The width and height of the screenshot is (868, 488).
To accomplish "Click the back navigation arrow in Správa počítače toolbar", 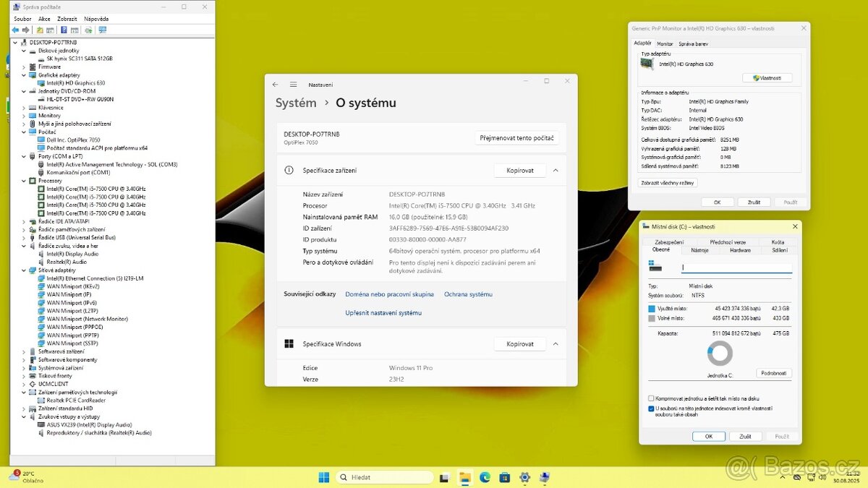I will [x=15, y=30].
